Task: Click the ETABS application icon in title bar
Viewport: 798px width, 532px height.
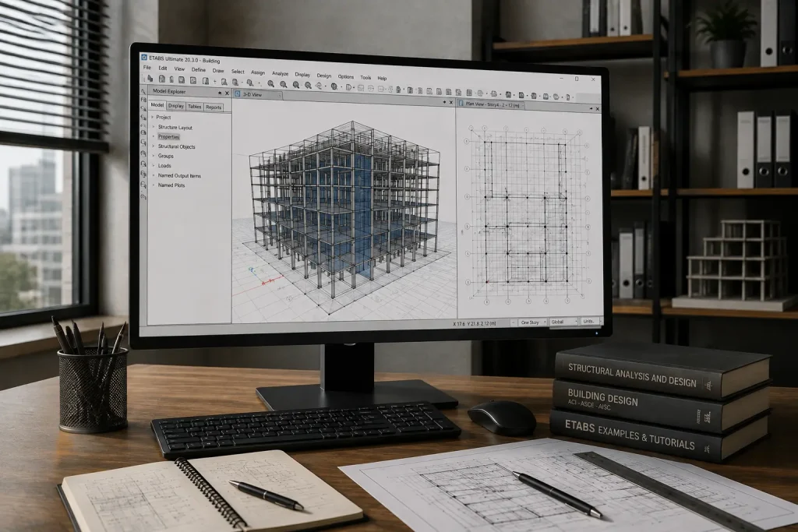Action: click(144, 58)
